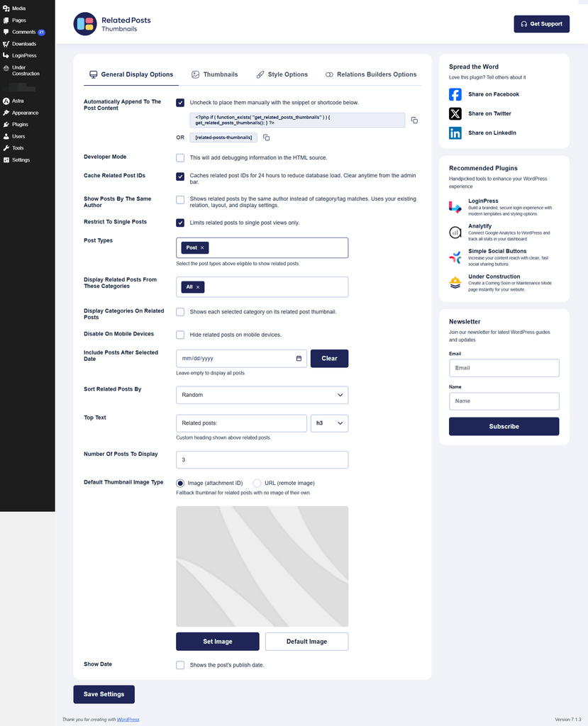
Task: Copy the PHP snippet with copy icon
Action: pyautogui.click(x=414, y=121)
